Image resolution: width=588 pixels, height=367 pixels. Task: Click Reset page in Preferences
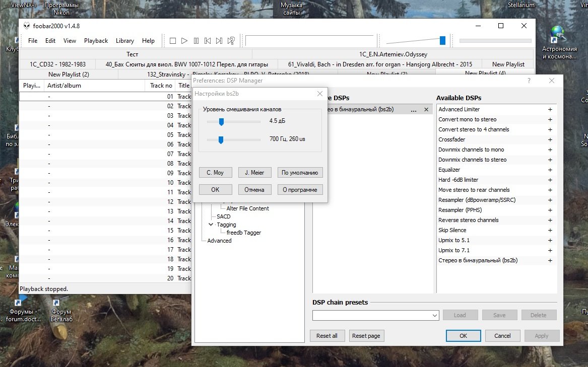[366, 336]
